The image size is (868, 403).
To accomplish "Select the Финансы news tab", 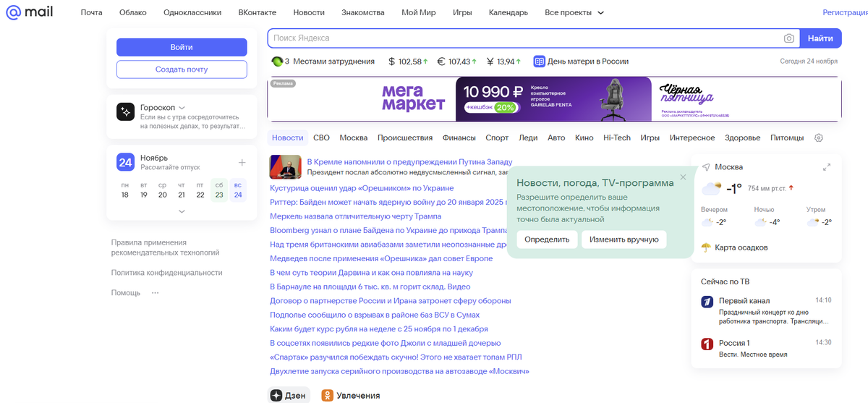I will point(459,138).
